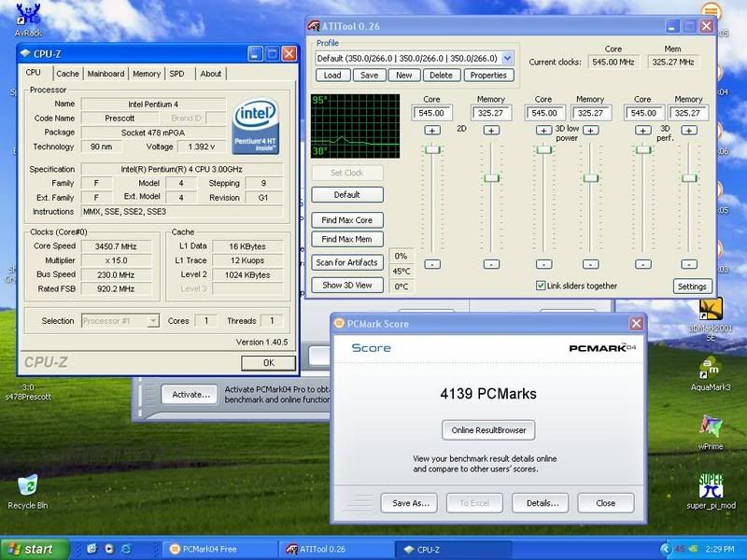Viewport: 747px width, 560px height.
Task: Switch to the PCMark04 Free taskbar item
Action: click(x=219, y=550)
